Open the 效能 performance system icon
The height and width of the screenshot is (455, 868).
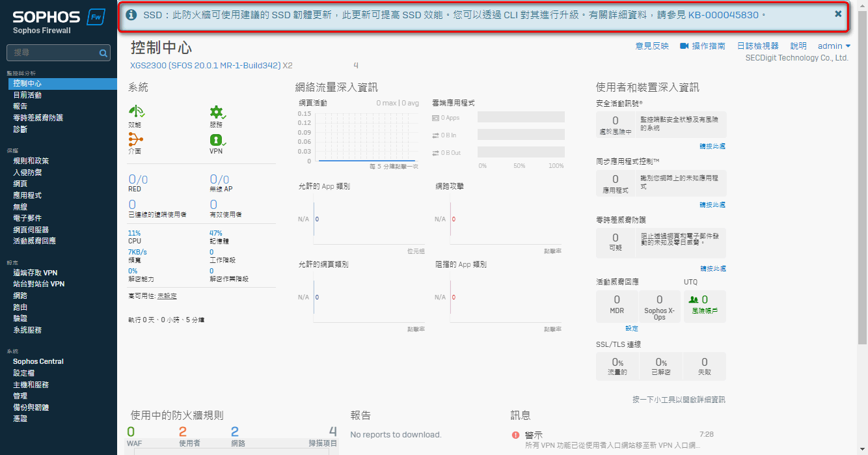click(136, 112)
